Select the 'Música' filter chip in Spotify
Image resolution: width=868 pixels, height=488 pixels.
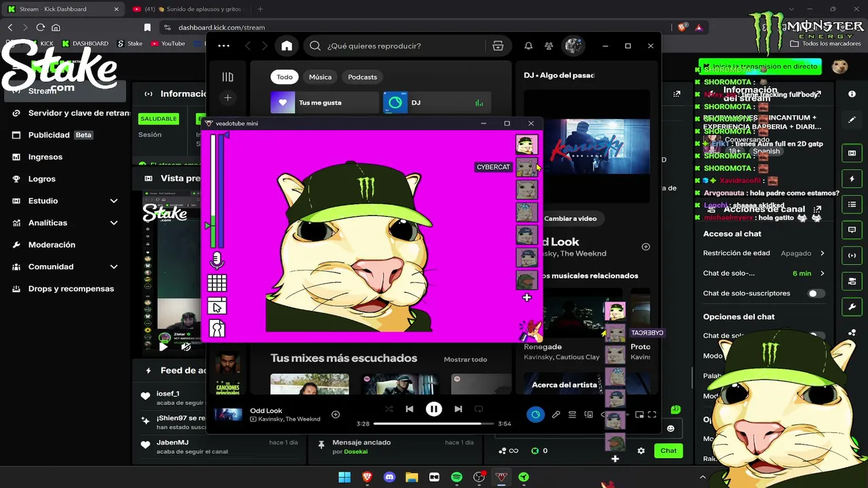[320, 77]
